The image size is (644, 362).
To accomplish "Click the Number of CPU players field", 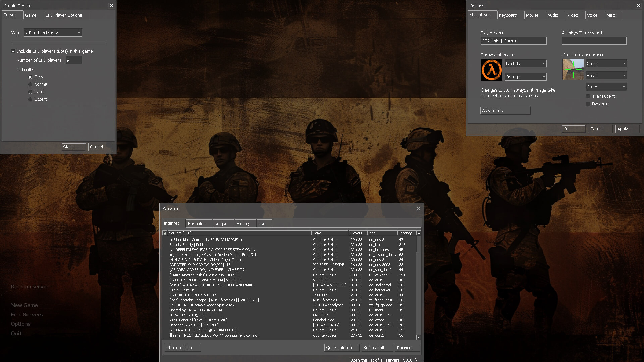I will [74, 60].
